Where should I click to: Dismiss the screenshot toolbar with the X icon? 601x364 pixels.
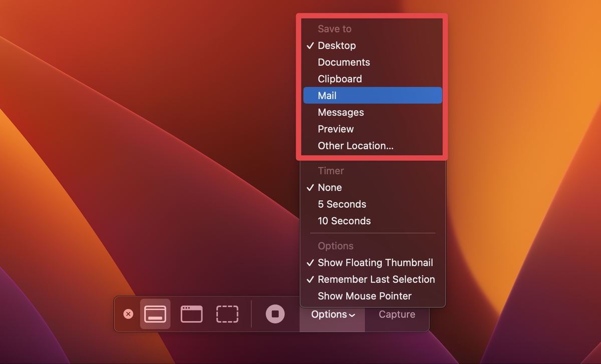click(x=129, y=314)
